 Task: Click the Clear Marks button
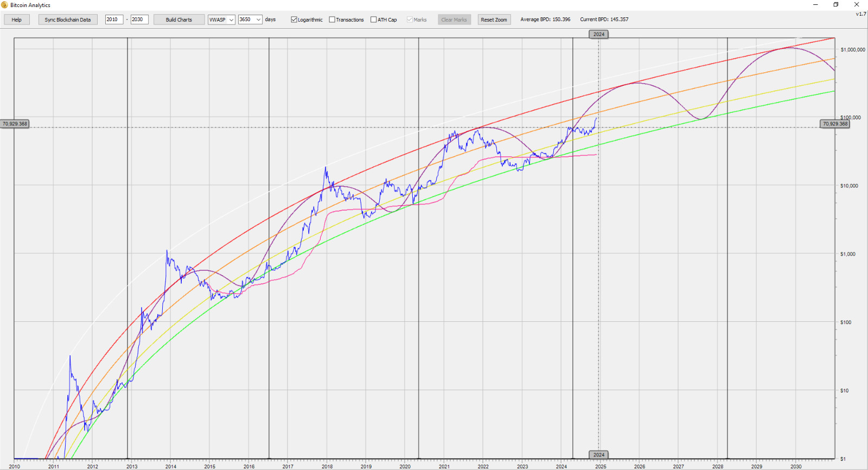(x=454, y=20)
